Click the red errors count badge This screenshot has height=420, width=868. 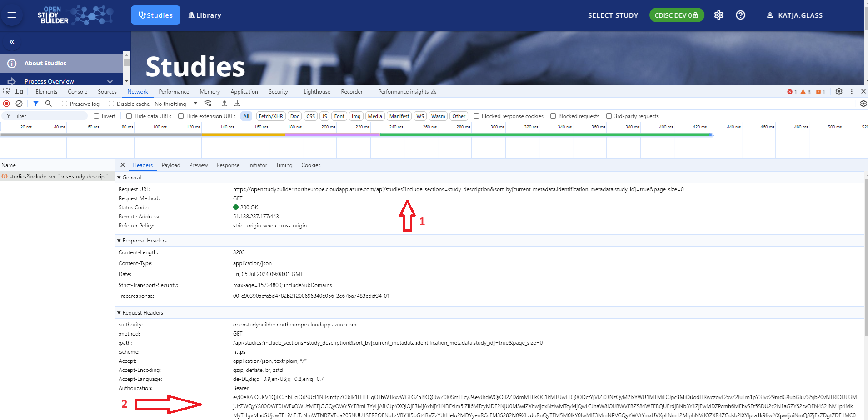coord(792,92)
